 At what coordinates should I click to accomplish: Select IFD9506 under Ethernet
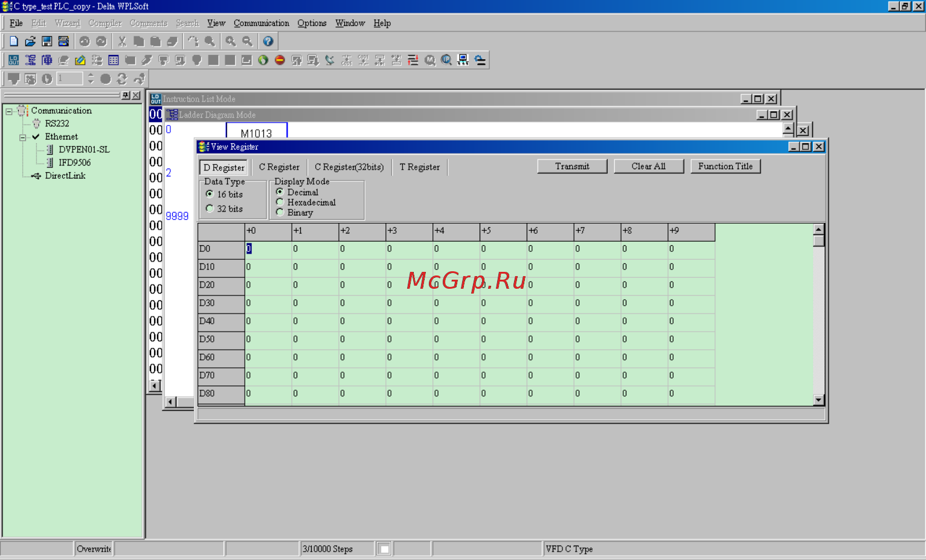tap(74, 163)
